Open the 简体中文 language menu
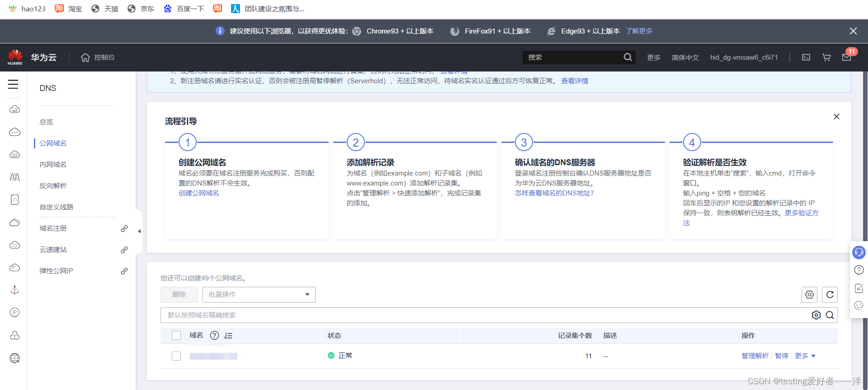This screenshot has width=868, height=390. tap(685, 57)
